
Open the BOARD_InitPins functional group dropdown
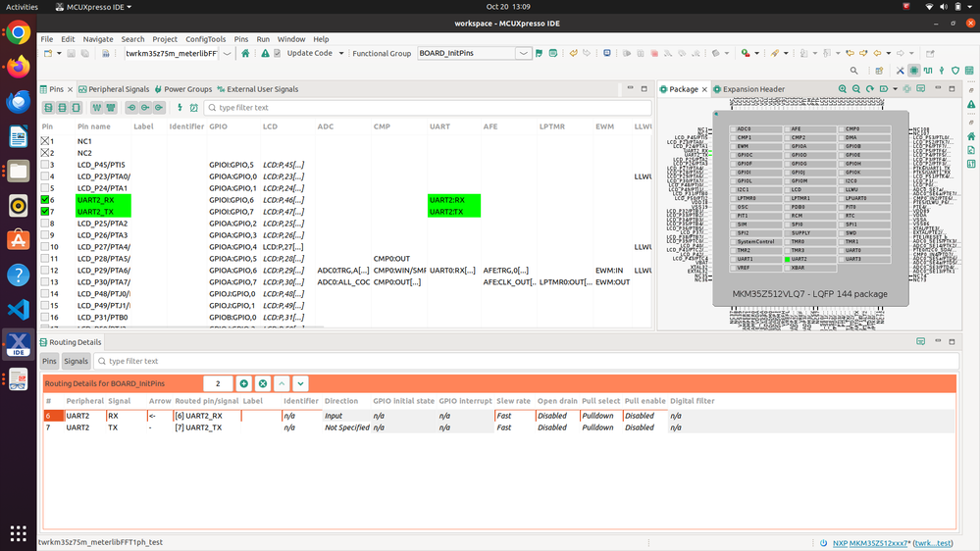pyautogui.click(x=524, y=53)
